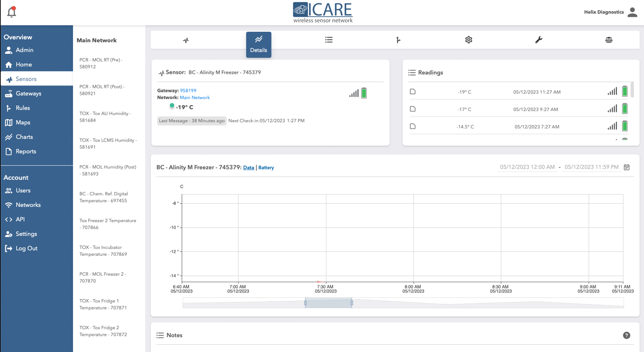
Task: Open the Main Network link in sensor card
Action: click(195, 97)
